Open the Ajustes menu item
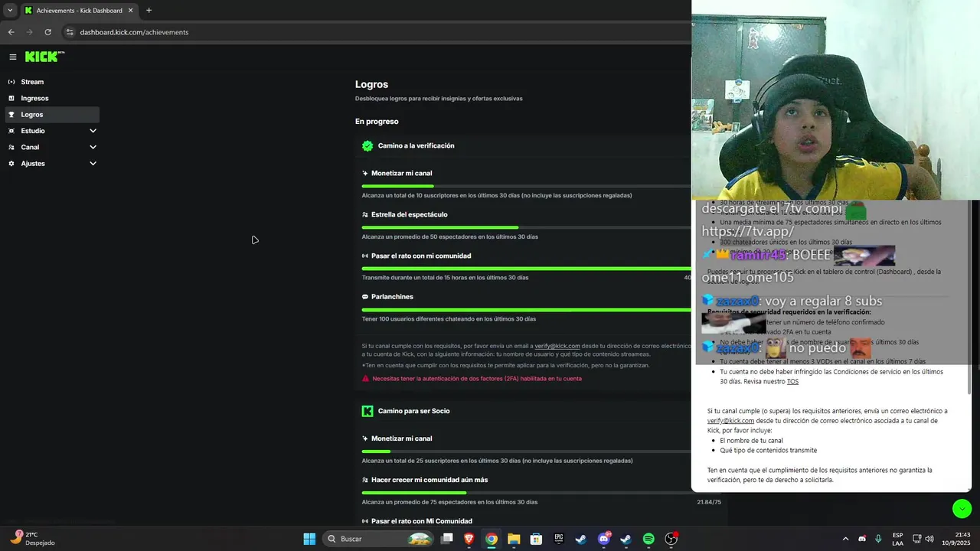Image resolution: width=980 pixels, height=551 pixels. point(52,164)
